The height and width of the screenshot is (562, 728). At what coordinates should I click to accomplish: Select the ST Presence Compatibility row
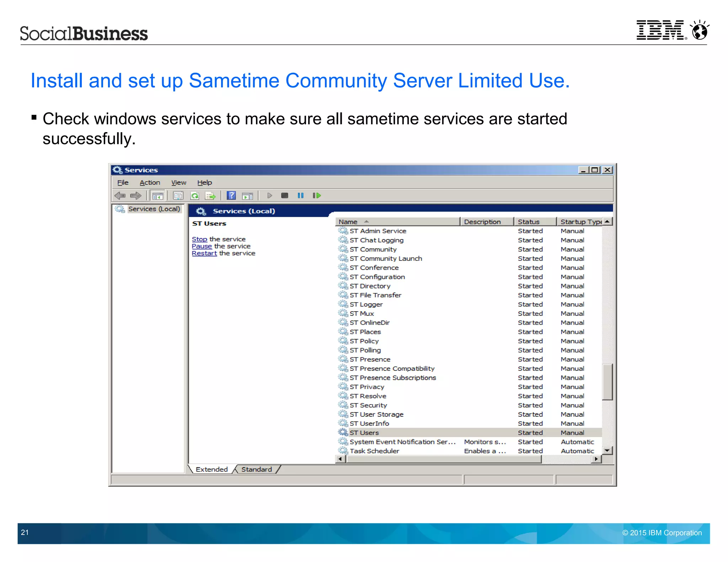click(469, 368)
